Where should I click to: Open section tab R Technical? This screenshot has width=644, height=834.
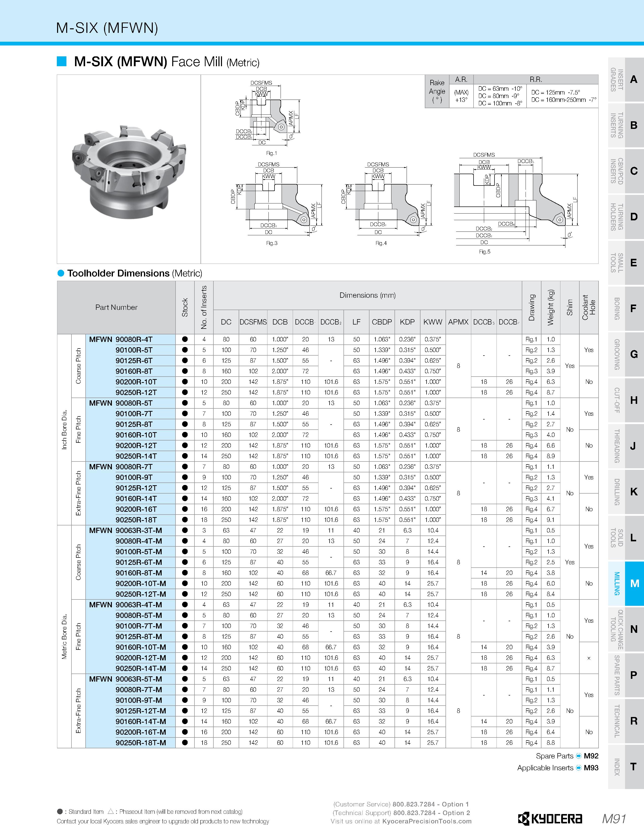[626, 721]
